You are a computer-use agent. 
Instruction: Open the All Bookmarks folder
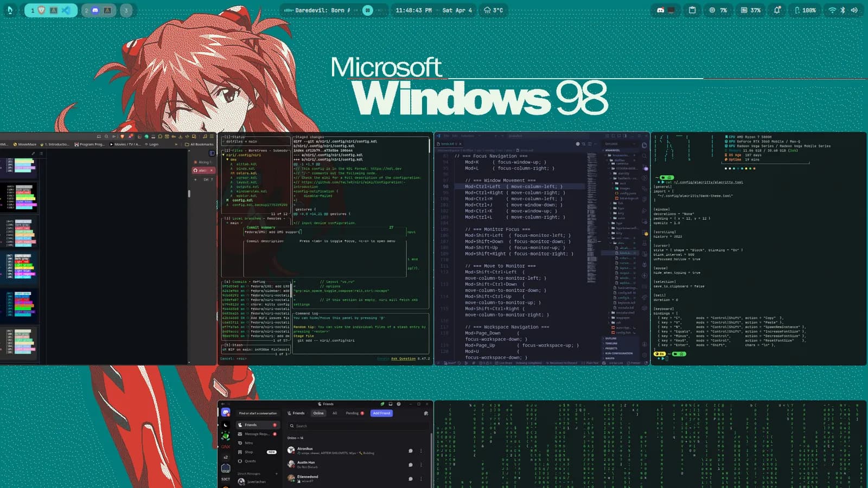click(199, 144)
